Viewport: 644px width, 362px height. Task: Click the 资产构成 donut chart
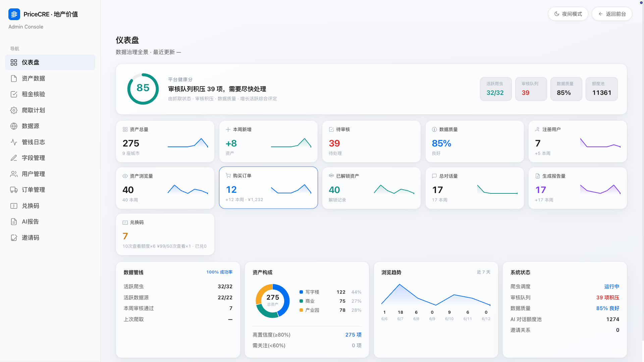tap(273, 301)
